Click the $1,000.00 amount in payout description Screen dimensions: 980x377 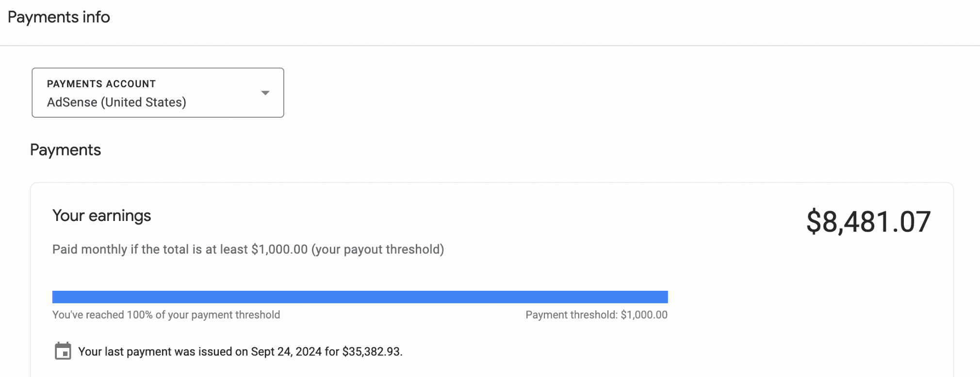(279, 250)
